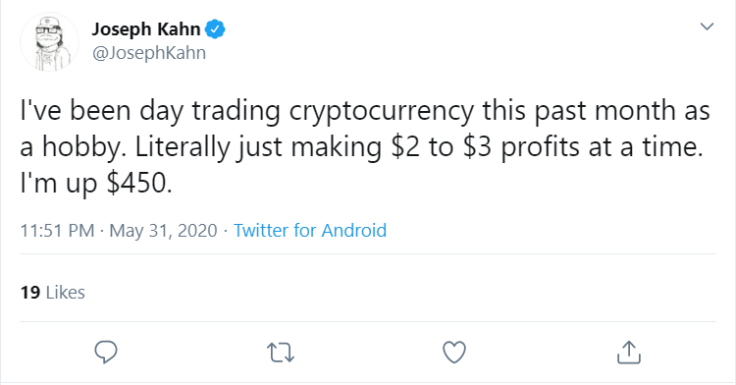Click the word Literally in the tweet

click(x=182, y=147)
